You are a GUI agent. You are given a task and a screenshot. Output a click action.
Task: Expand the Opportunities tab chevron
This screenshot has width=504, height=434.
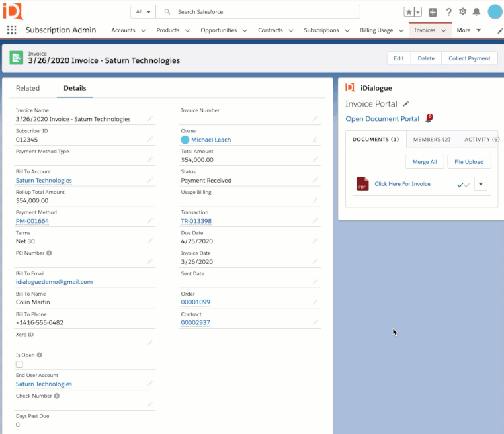tap(245, 30)
